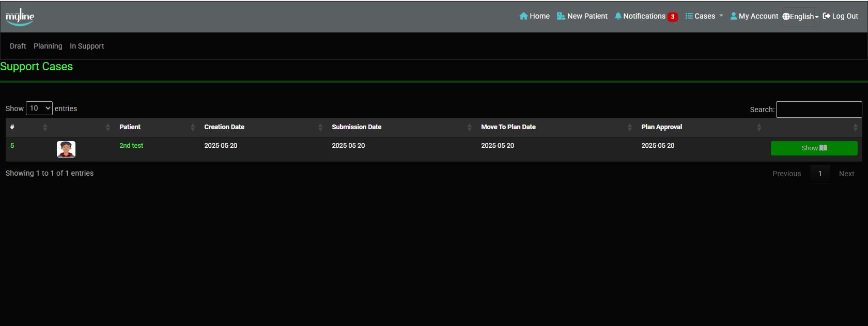Screen dimensions: 868x326
Task: Open the show entries count selector
Action: pos(39,108)
